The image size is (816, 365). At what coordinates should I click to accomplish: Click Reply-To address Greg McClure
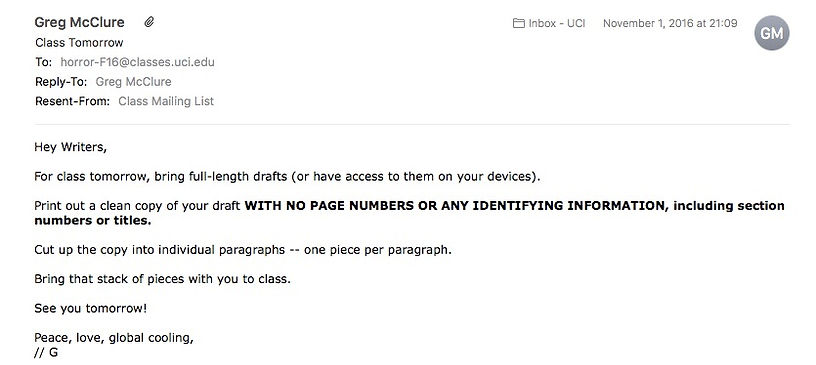click(133, 82)
